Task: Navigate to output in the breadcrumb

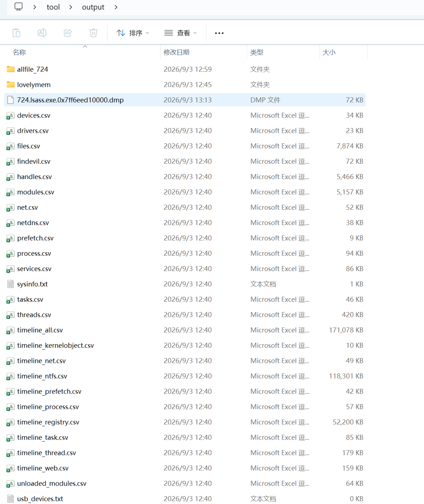Action: [x=93, y=7]
